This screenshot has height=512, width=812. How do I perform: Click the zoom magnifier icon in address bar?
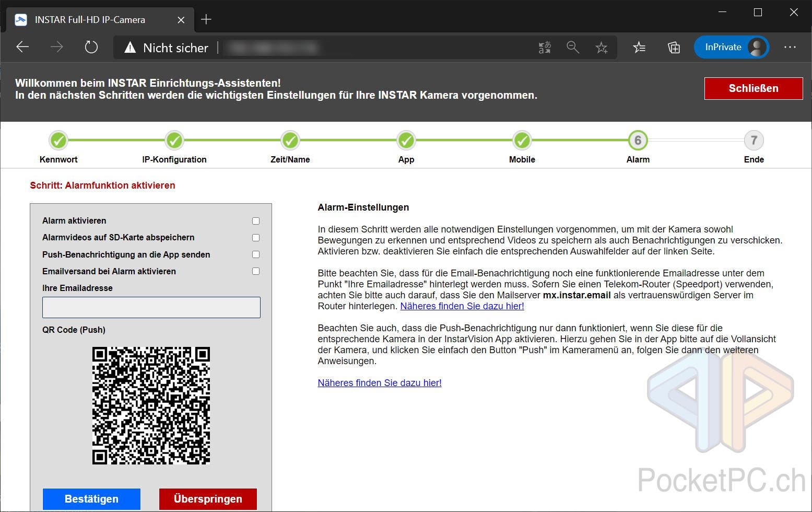(x=573, y=48)
